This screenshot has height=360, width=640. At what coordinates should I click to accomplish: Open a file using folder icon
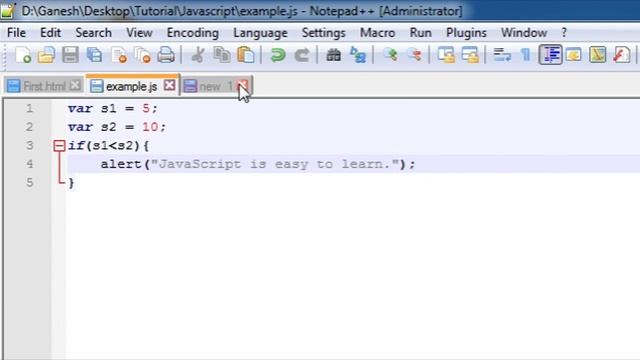[46, 55]
